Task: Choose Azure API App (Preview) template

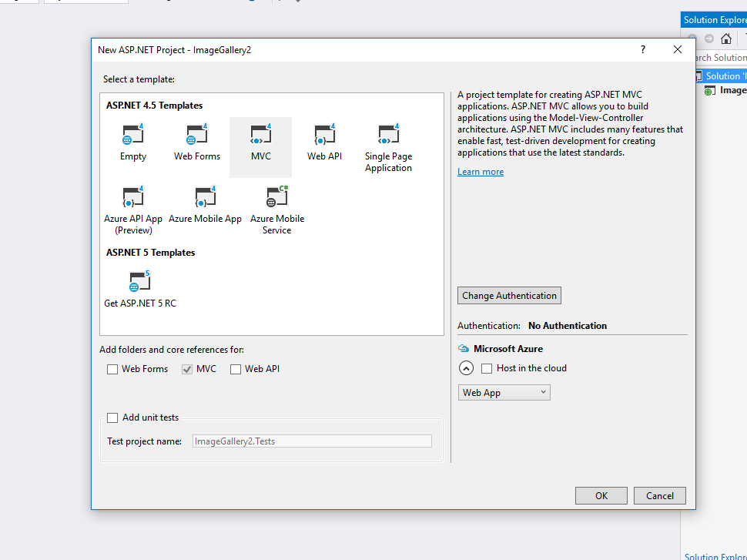Action: pyautogui.click(x=133, y=210)
